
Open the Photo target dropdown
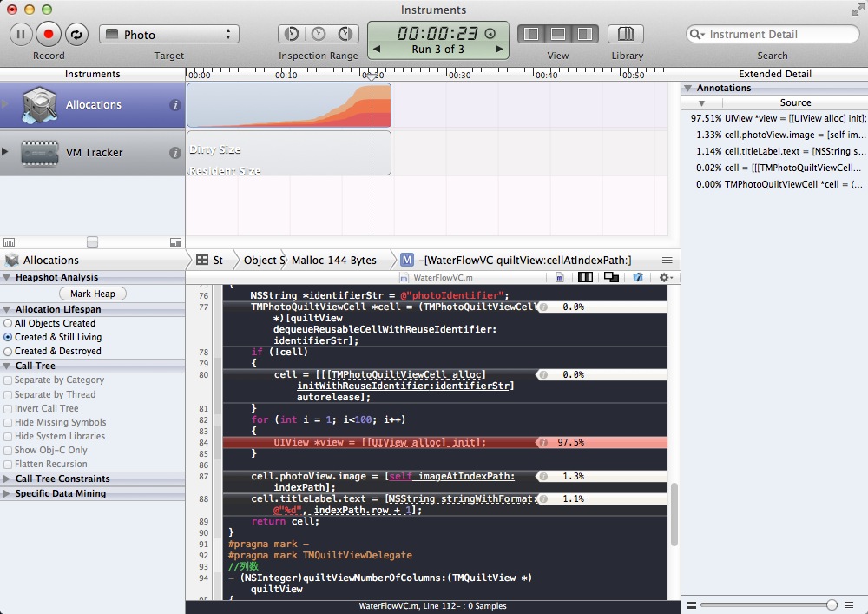pyautogui.click(x=169, y=35)
